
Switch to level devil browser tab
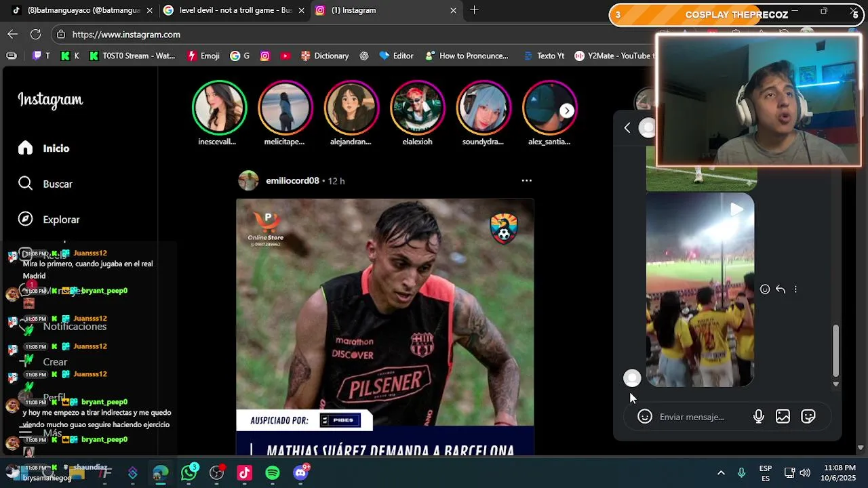tap(234, 10)
